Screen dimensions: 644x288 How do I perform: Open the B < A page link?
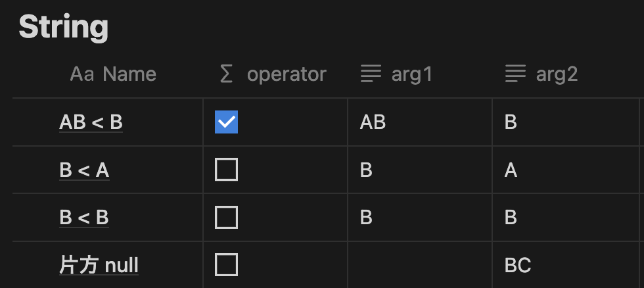pyautogui.click(x=84, y=170)
